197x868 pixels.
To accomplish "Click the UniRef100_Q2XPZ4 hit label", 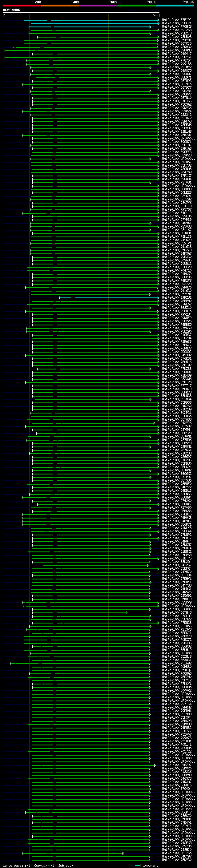I will click(177, 111).
